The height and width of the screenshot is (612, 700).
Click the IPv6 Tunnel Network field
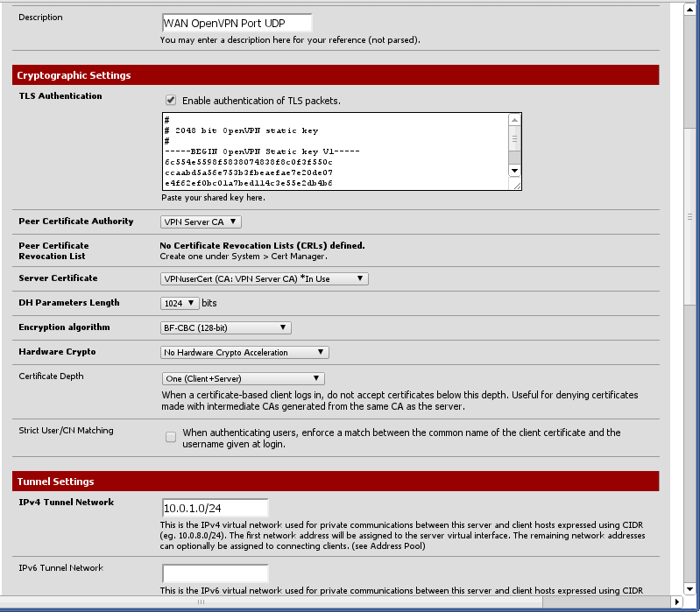tap(216, 573)
